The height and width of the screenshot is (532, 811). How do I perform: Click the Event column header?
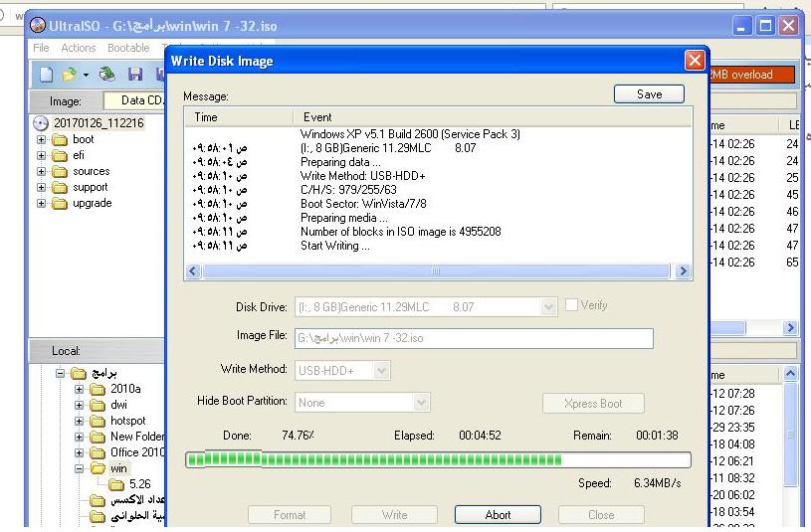[493, 117]
